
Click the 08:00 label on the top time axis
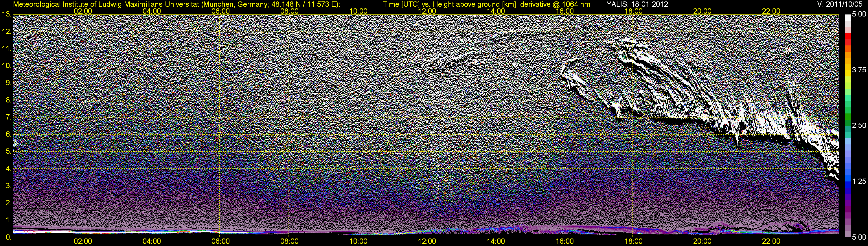289,11
